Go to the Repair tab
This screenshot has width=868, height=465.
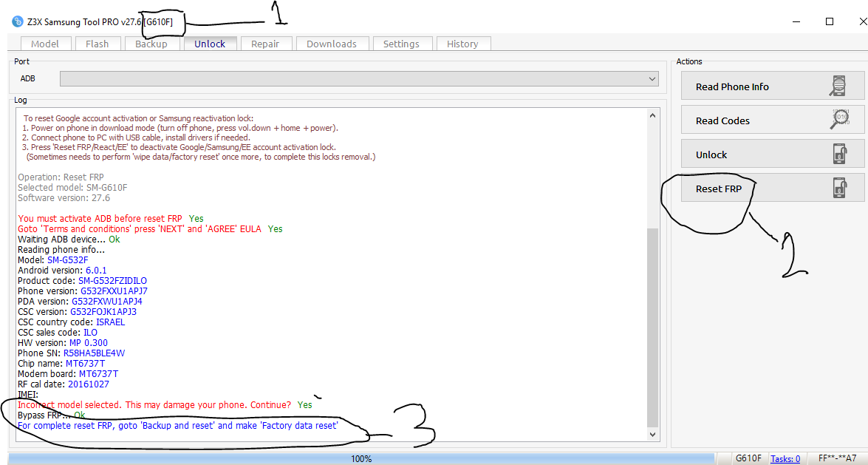pyautogui.click(x=265, y=44)
